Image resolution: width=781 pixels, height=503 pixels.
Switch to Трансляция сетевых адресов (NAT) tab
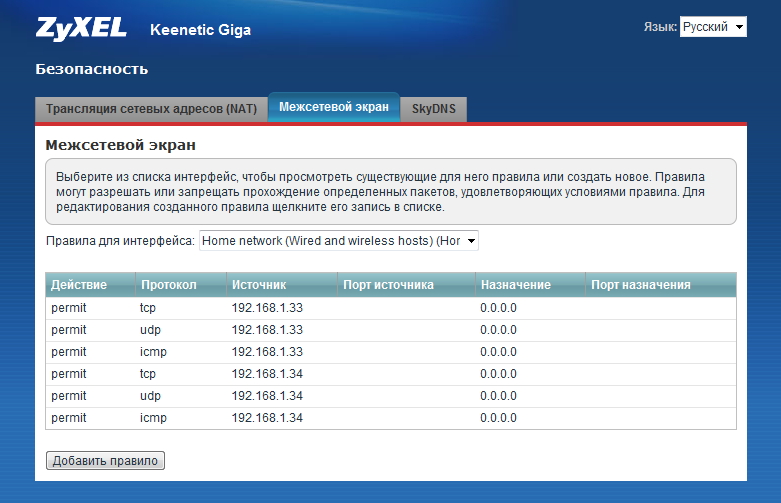coord(151,109)
